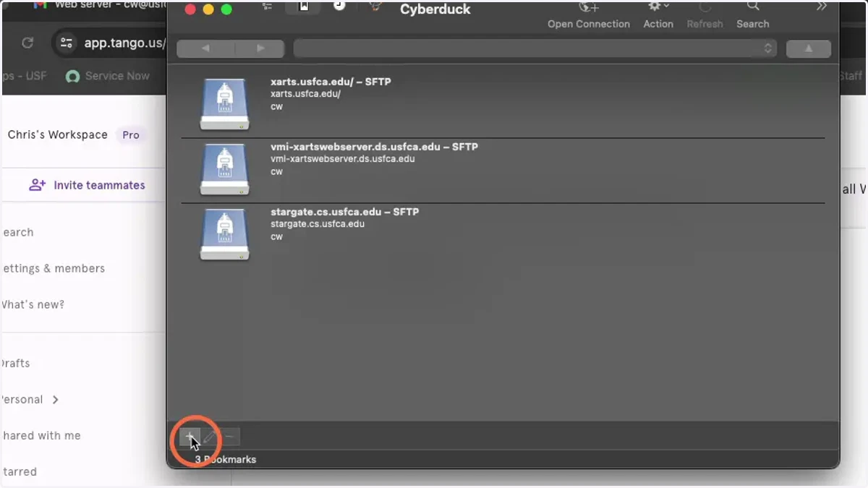
Task: Click bookmark title xarts.usfca.edu/ – SFTP
Action: 331,82
